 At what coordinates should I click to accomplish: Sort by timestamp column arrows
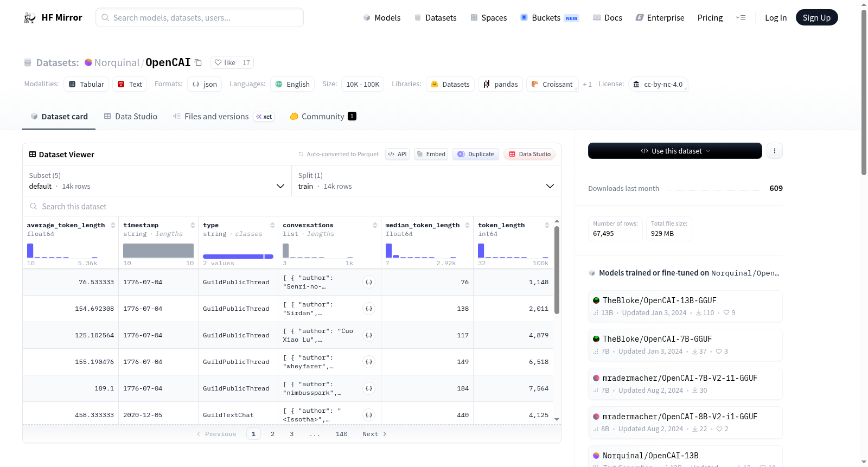193,225
